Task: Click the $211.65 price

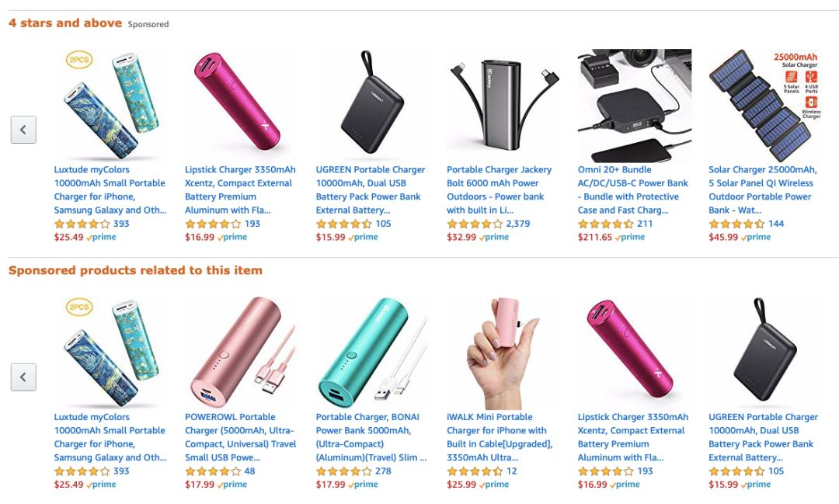Action: [x=594, y=237]
